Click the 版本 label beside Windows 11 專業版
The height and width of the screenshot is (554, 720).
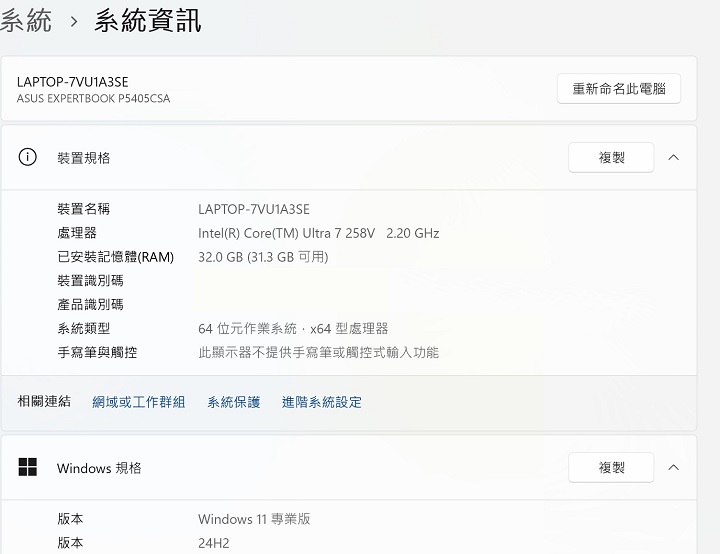[x=70, y=519]
